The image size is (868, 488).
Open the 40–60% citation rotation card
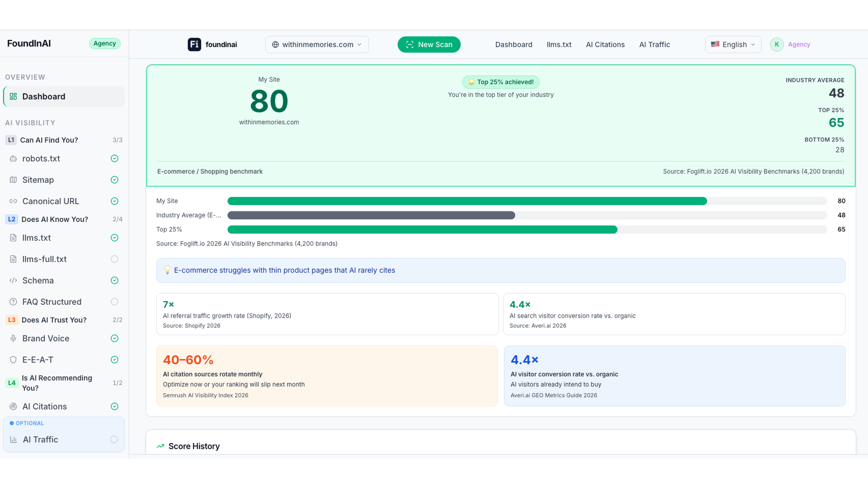pyautogui.click(x=327, y=376)
